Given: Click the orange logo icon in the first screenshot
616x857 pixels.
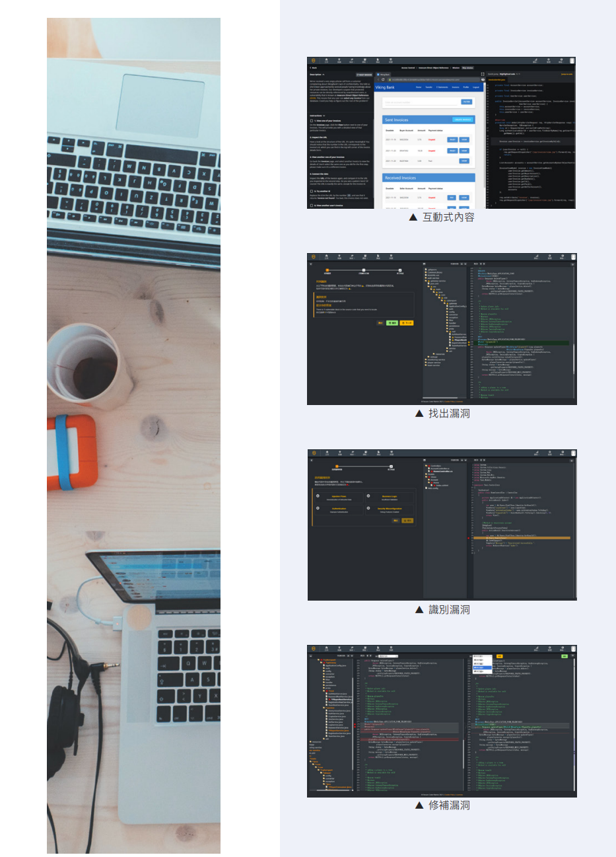Looking at the screenshot, I should pos(314,61).
